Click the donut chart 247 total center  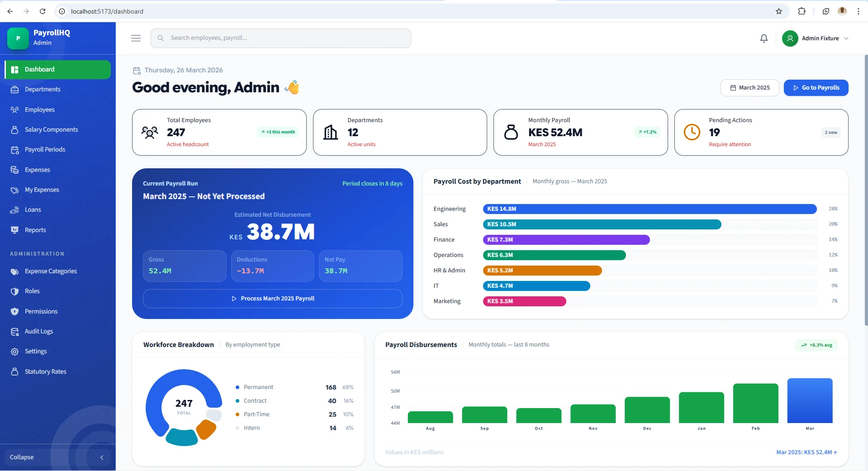click(x=184, y=406)
